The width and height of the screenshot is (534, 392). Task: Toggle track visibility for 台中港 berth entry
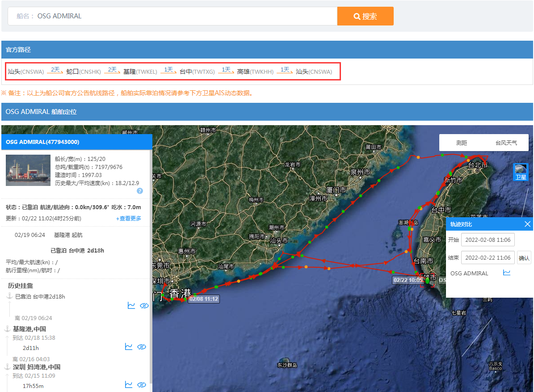[144, 305]
